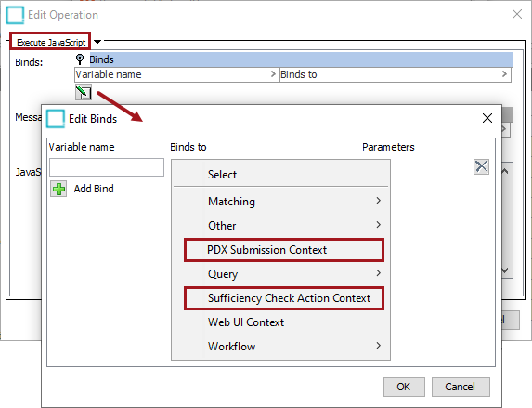532x408 pixels.
Task: Remove the bind row with X icon
Action: pyautogui.click(x=481, y=166)
